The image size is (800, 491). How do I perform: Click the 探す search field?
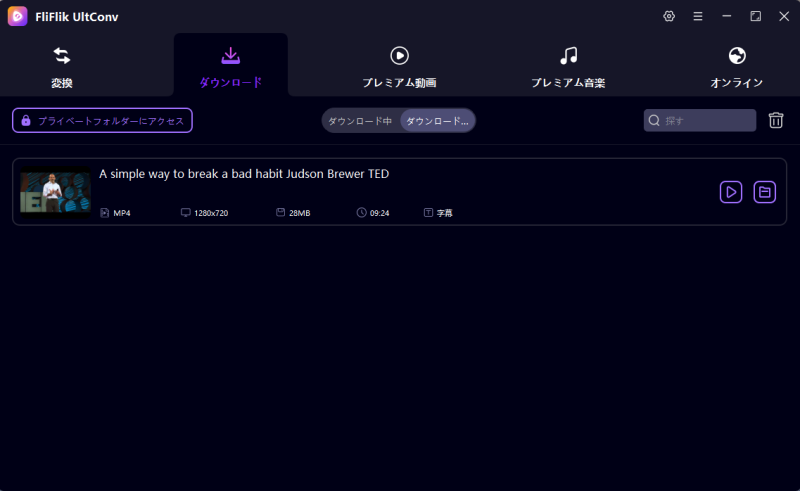tap(700, 120)
